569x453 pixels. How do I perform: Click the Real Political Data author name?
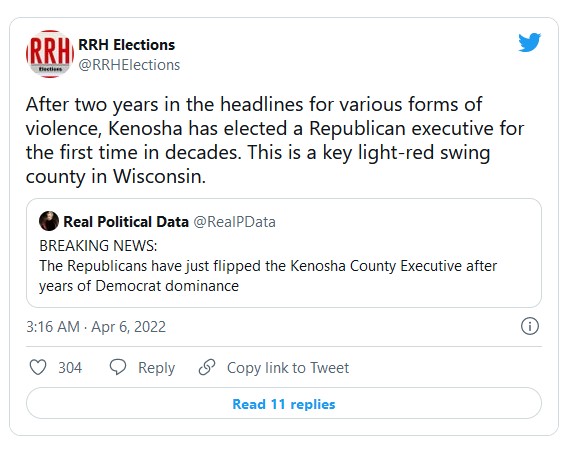[126, 222]
